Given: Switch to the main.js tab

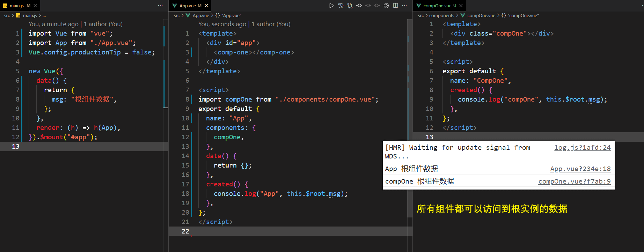Looking at the screenshot, I should [20, 6].
